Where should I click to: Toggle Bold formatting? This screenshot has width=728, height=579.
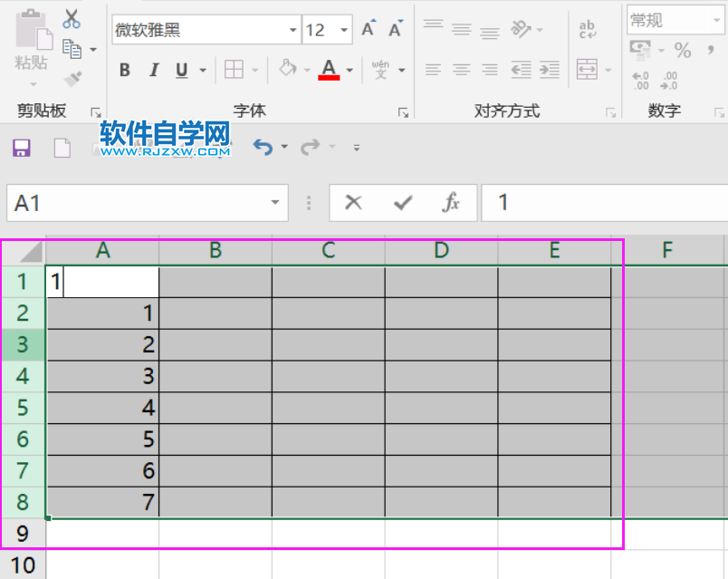124,69
